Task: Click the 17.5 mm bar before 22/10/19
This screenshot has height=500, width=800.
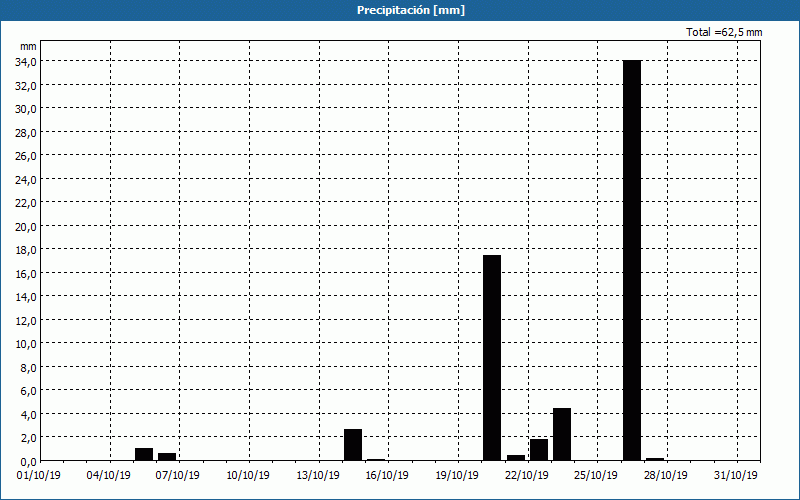Action: (x=492, y=358)
